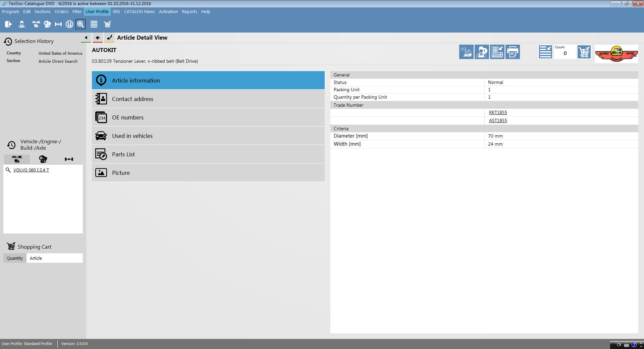The width and height of the screenshot is (644, 349).
Task: Click the Vehicle/Engine/Build/Axle history clock icon
Action: (11, 145)
